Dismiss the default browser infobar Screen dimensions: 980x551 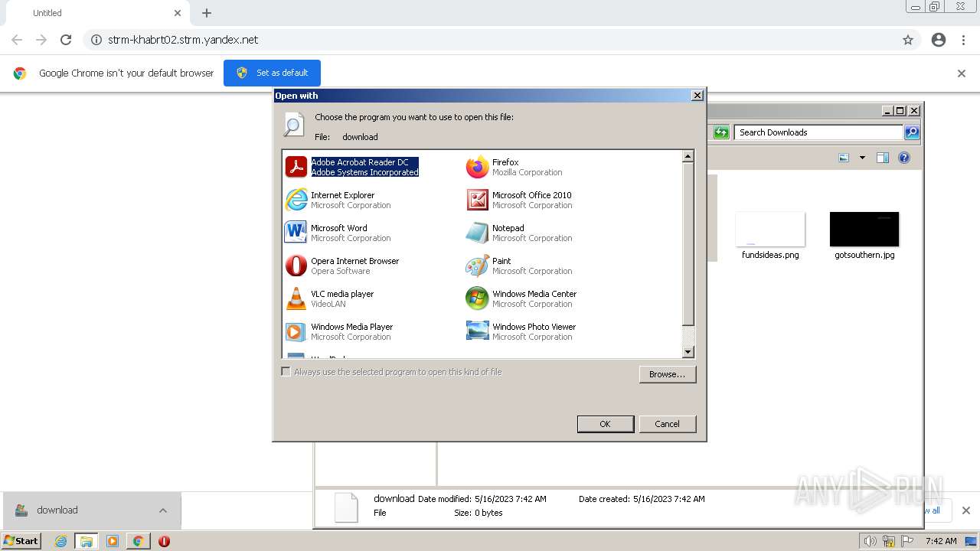tap(962, 73)
